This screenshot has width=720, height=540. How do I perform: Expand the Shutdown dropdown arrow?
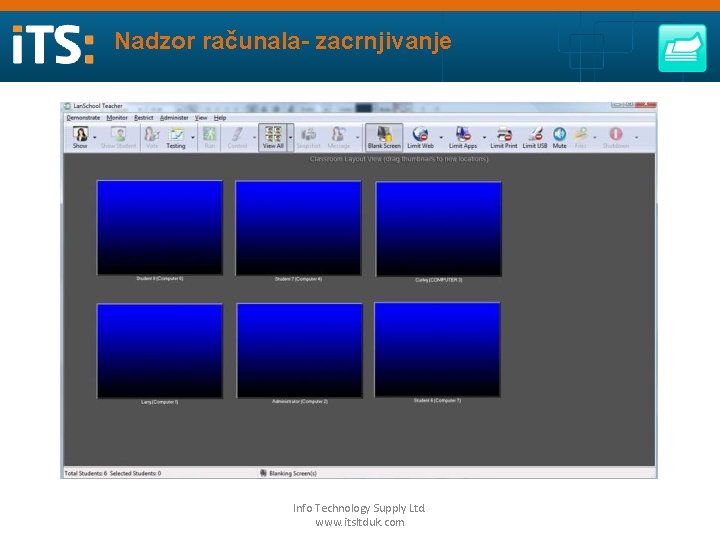[636, 137]
